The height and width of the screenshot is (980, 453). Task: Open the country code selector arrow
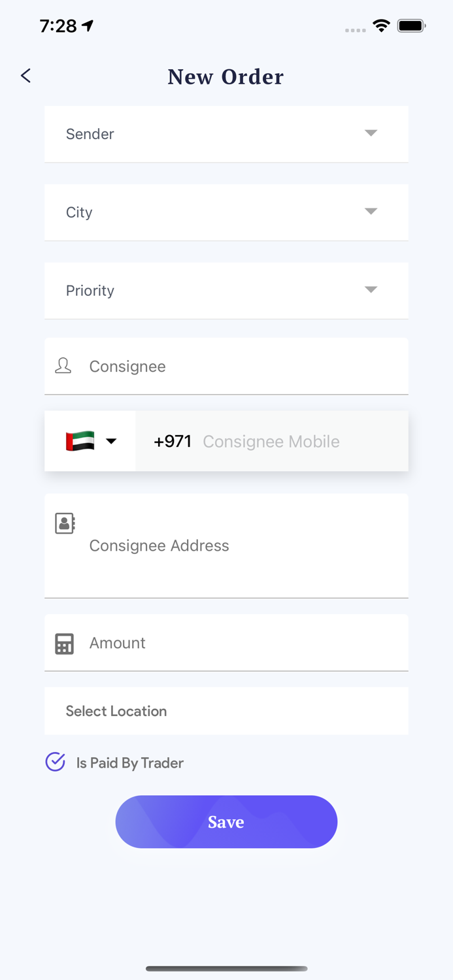(111, 441)
